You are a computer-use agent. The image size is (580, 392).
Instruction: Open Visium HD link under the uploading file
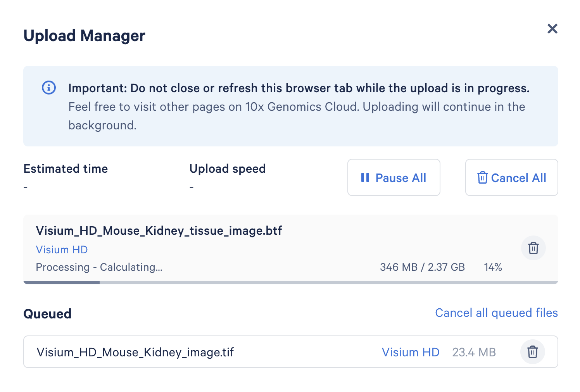62,250
